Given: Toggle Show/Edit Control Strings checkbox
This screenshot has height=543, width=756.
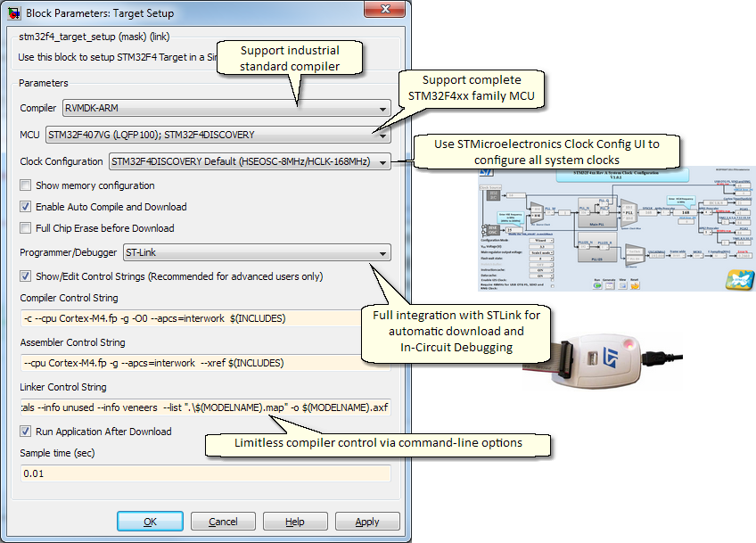Looking at the screenshot, I should (26, 276).
